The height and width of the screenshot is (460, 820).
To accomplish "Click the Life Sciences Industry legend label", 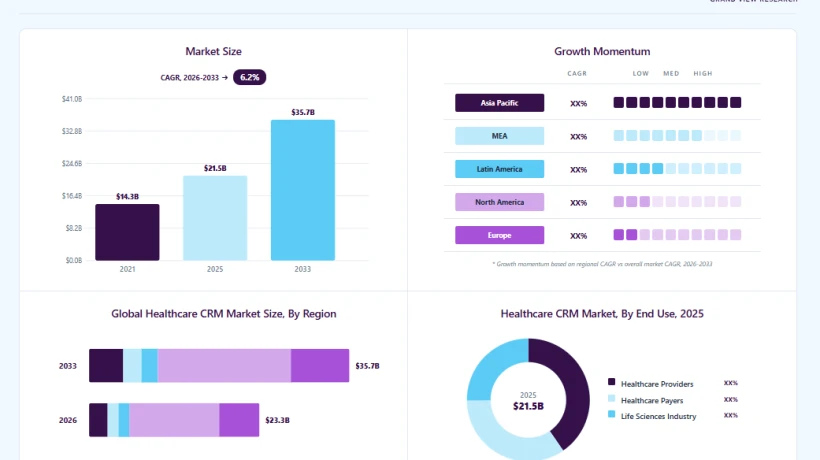I will [658, 416].
